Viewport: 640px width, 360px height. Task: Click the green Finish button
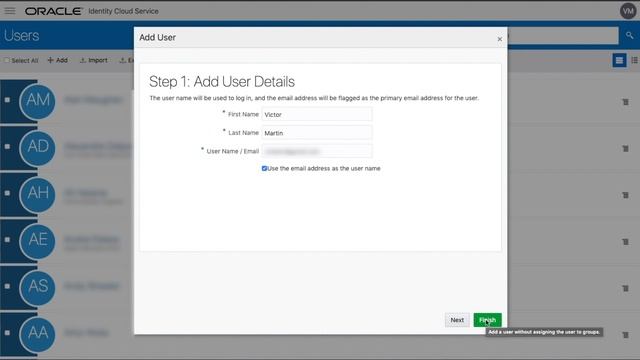tap(487, 320)
